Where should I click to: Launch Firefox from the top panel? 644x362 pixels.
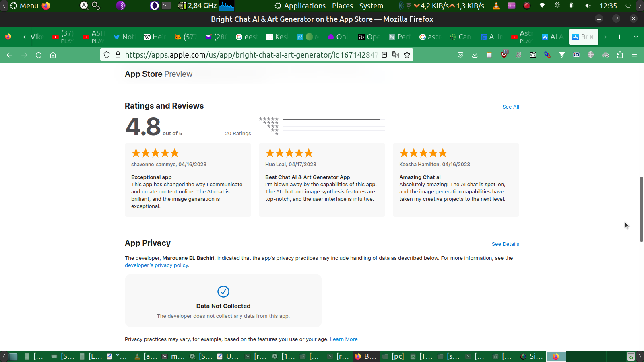[x=46, y=6]
